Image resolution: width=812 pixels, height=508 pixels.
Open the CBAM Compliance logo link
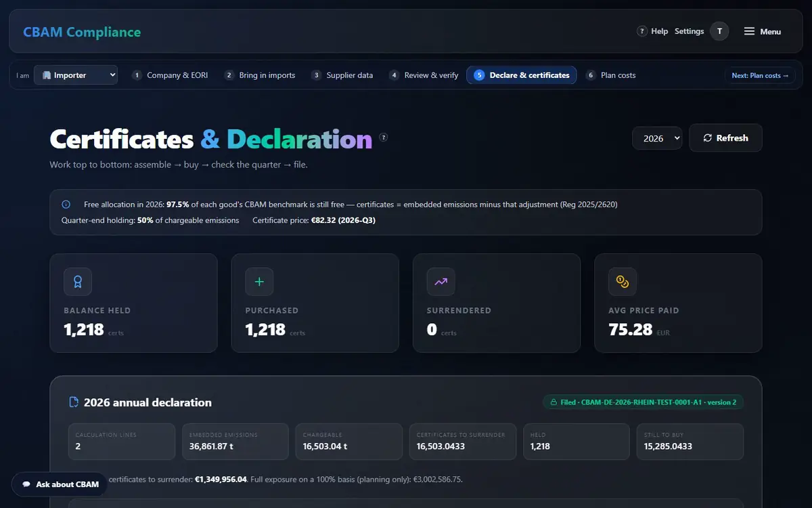pyautogui.click(x=82, y=32)
